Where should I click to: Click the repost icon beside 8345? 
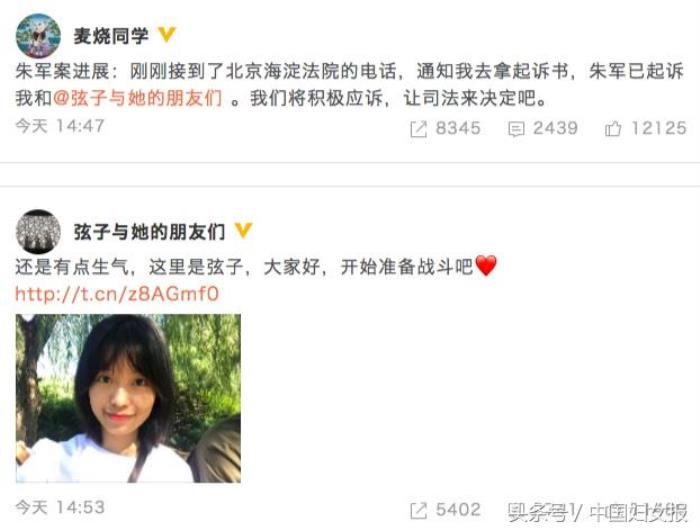418,129
